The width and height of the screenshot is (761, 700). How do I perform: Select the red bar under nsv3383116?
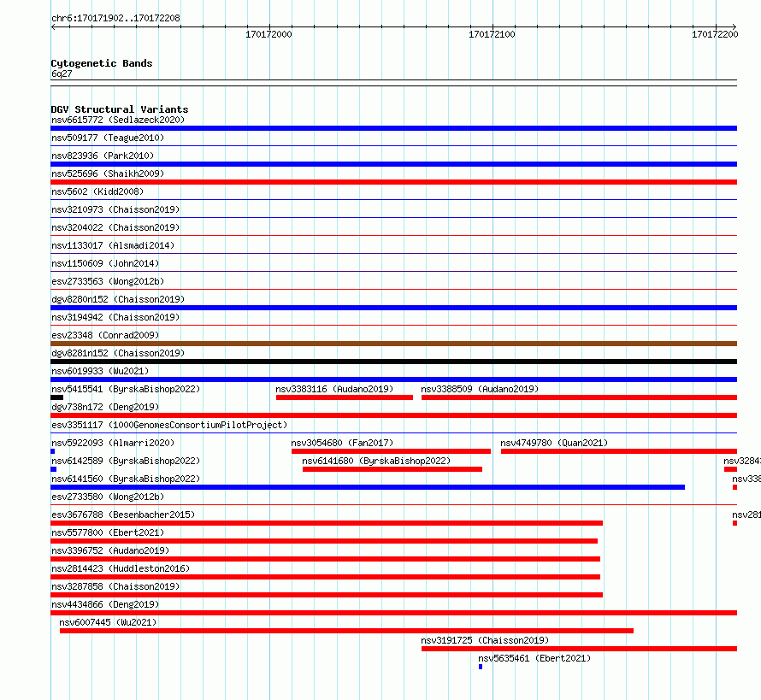[x=345, y=397]
